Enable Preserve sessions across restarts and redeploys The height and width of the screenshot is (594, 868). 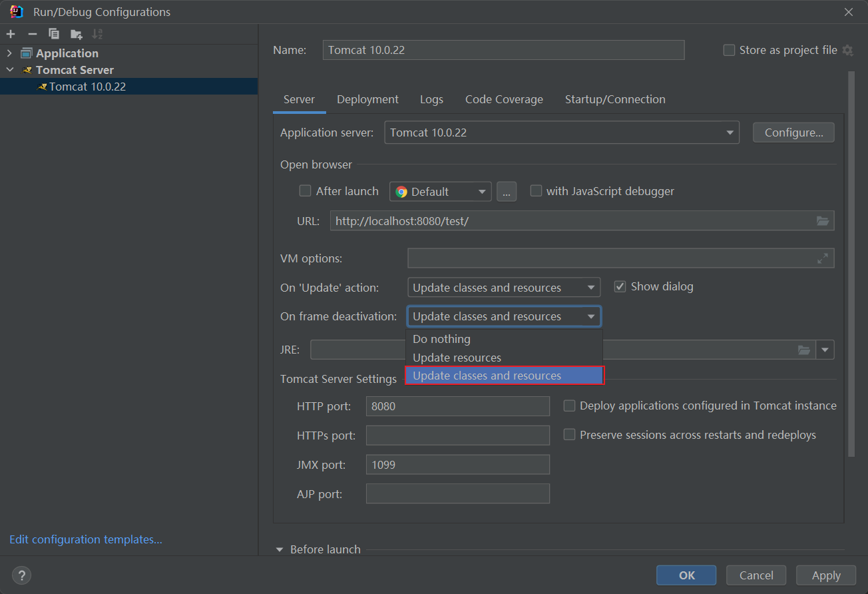click(x=569, y=435)
